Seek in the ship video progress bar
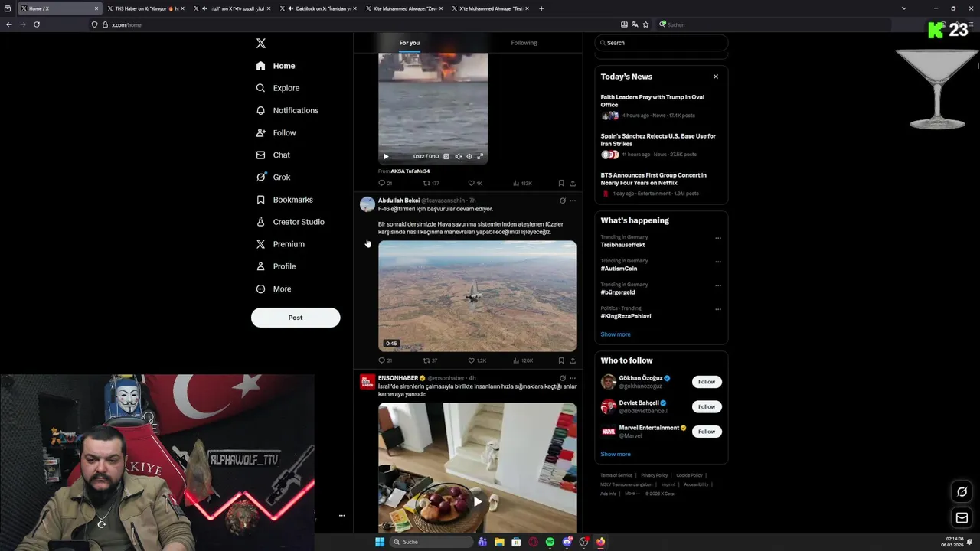Screen dimensions: 980x551 click(x=433, y=145)
